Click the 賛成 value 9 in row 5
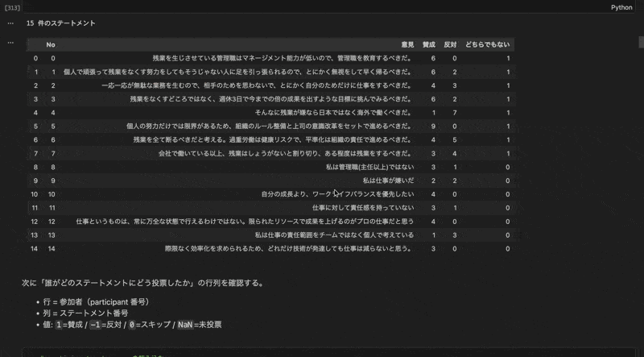This screenshot has height=357, width=644. [433, 127]
